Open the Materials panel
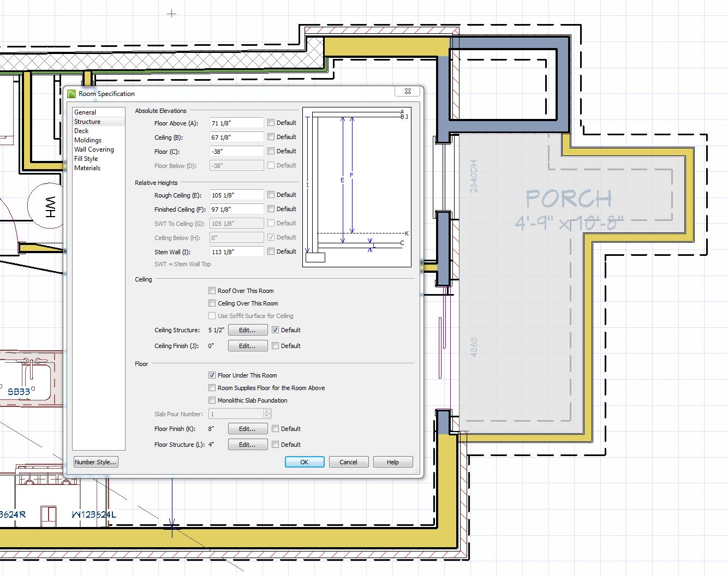 [87, 168]
